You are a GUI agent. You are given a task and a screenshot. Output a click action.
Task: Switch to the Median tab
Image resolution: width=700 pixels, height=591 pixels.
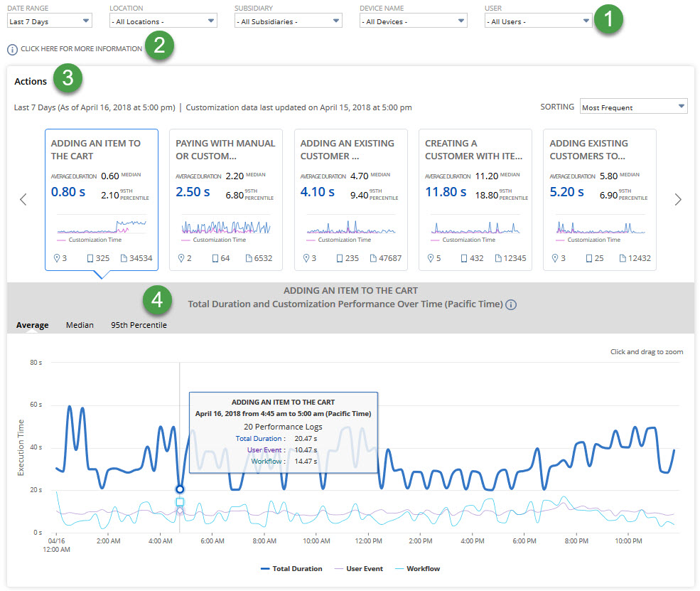coord(80,325)
